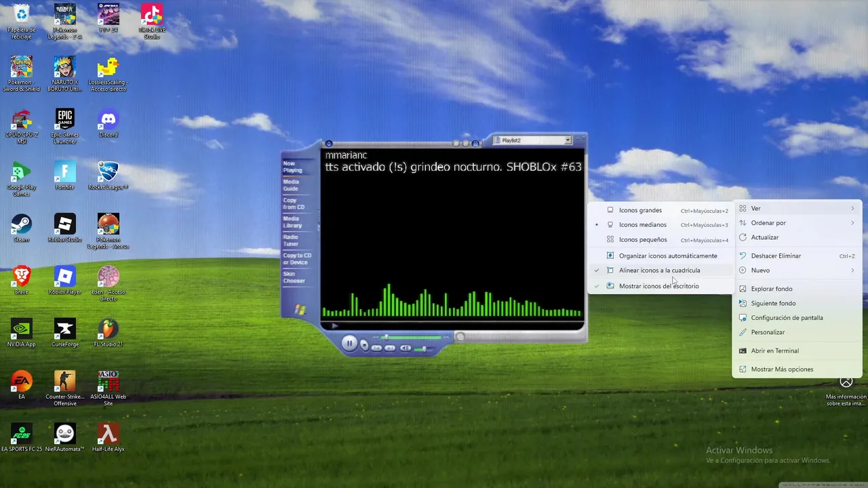This screenshot has height=488, width=868.
Task: Select the Brave browser desktop icon
Action: [21, 281]
